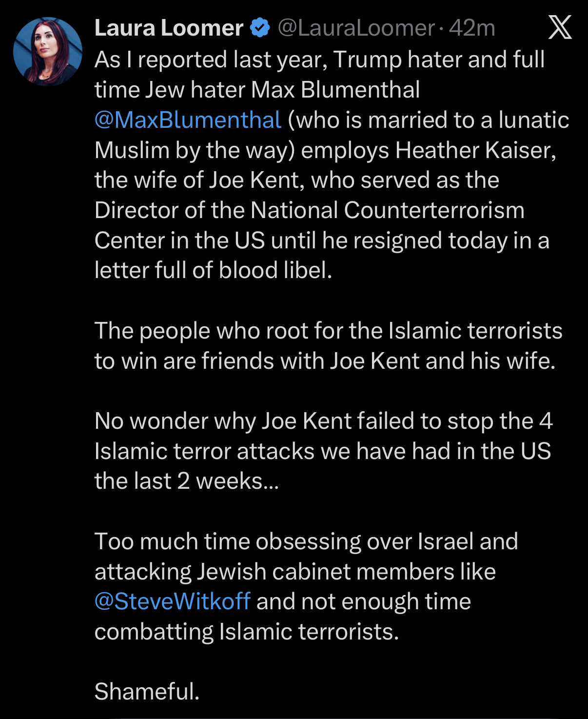Click the line starting "The people who root"

(328, 331)
